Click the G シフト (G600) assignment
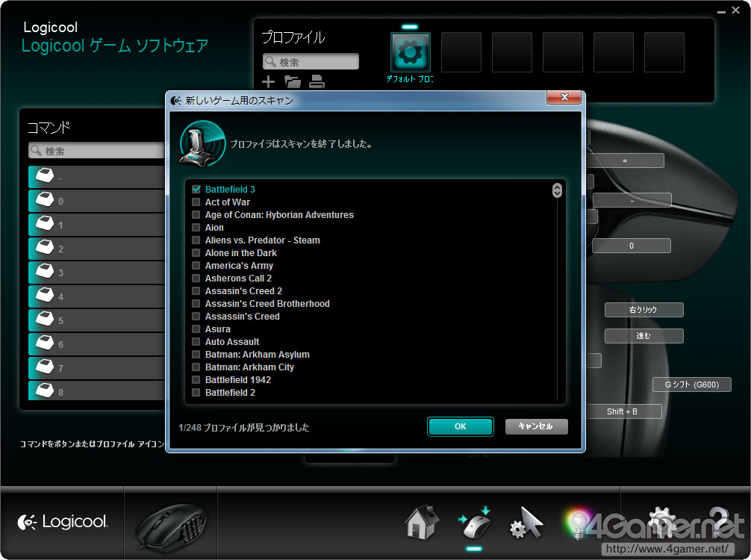Image resolution: width=751 pixels, height=560 pixels. pyautogui.click(x=691, y=385)
